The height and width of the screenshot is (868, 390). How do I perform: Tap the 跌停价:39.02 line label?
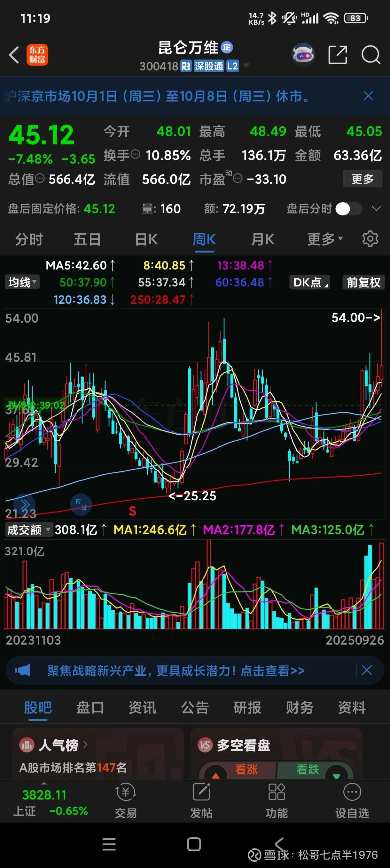[x=36, y=405]
